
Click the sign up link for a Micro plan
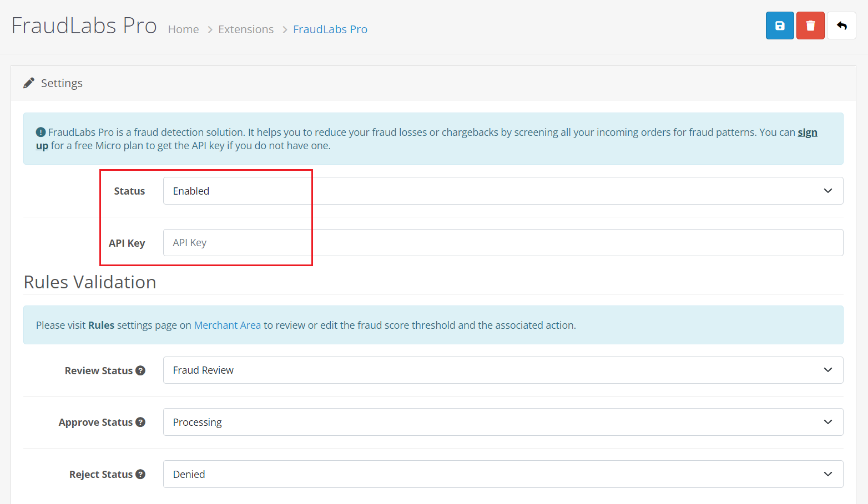[808, 132]
